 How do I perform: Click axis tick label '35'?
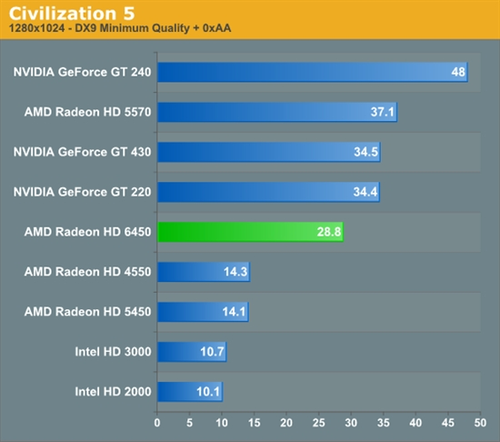[383, 423]
